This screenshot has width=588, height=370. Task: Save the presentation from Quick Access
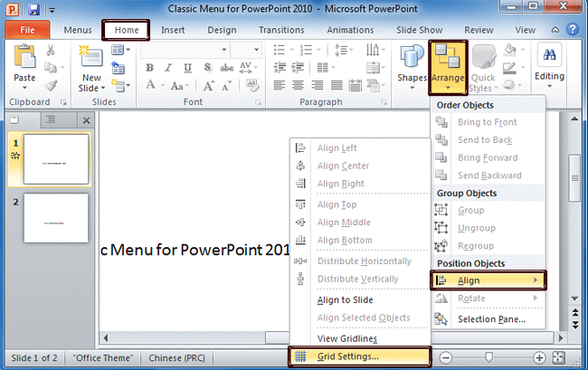33,9
